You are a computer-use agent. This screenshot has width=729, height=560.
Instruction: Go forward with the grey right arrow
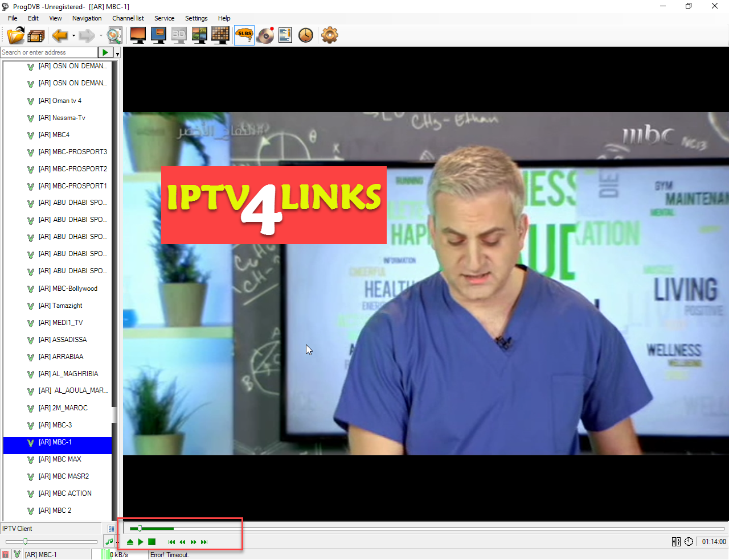tap(87, 35)
